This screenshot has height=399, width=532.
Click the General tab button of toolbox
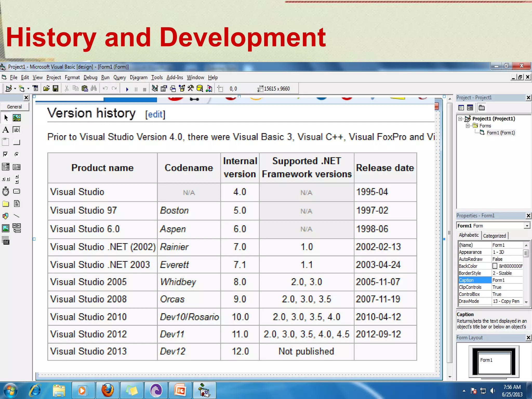15,107
